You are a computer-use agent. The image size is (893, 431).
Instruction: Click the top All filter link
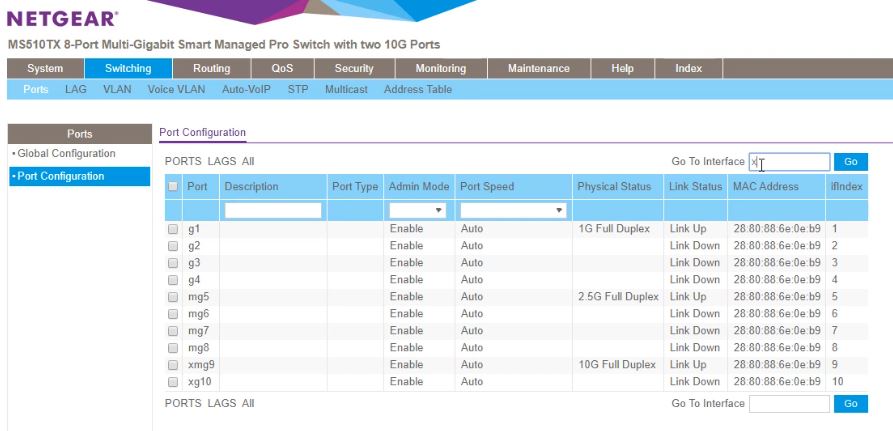(x=248, y=161)
